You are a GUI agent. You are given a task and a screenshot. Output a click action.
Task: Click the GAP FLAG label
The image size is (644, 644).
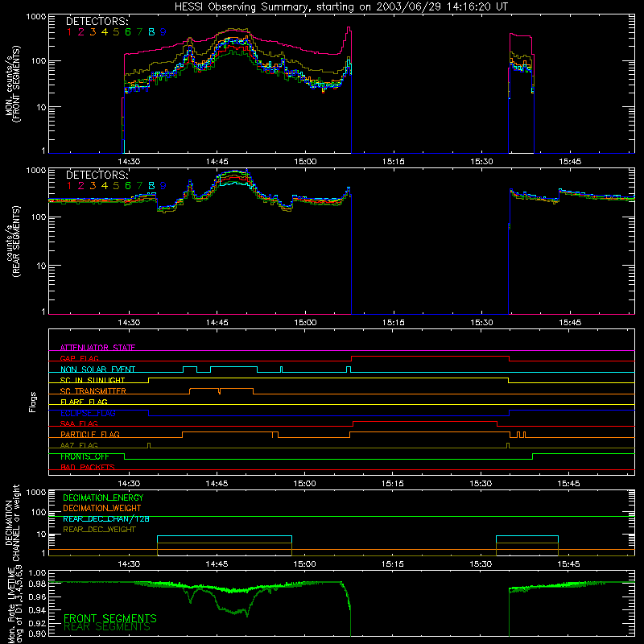tap(79, 358)
